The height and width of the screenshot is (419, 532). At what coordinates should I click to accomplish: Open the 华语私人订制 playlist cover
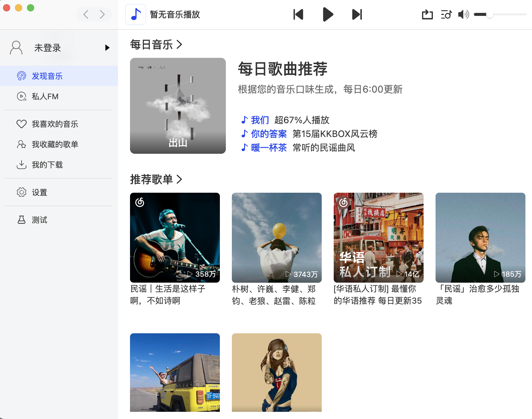click(379, 238)
